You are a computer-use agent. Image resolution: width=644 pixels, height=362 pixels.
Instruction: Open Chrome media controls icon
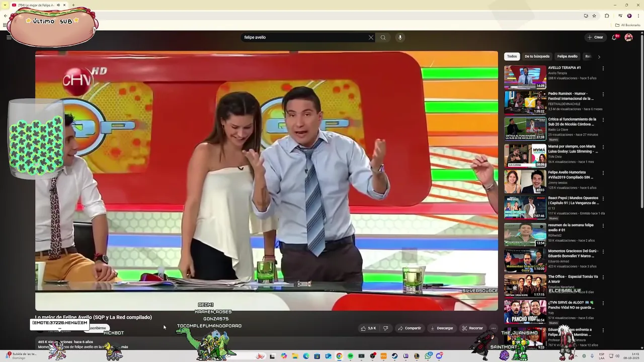coord(620,16)
